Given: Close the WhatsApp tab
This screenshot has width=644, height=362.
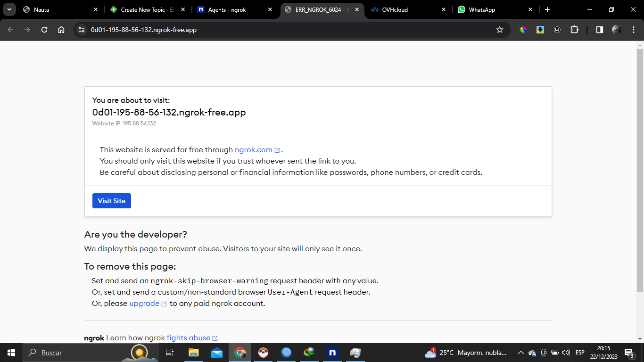Looking at the screenshot, I should pyautogui.click(x=531, y=9).
